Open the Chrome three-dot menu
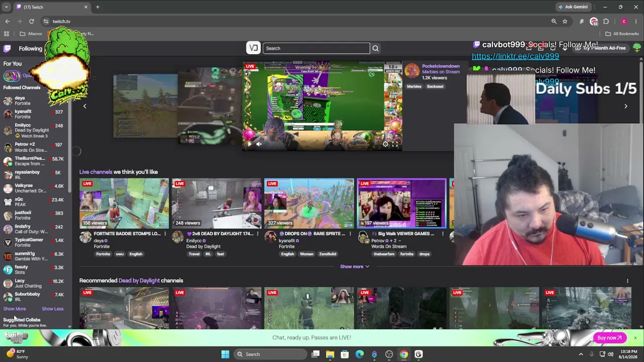 [636, 21]
